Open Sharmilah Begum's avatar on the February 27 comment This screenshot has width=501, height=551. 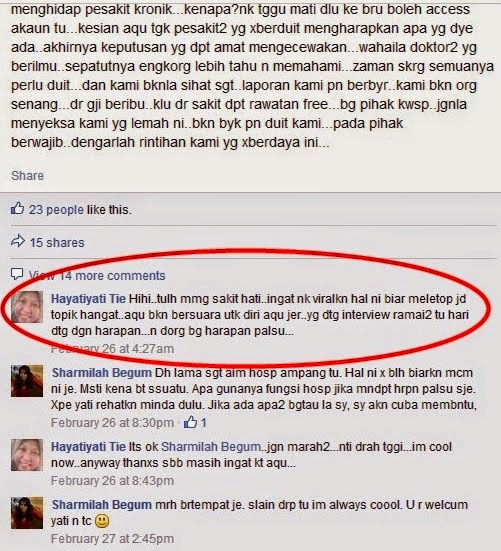pos(27,513)
